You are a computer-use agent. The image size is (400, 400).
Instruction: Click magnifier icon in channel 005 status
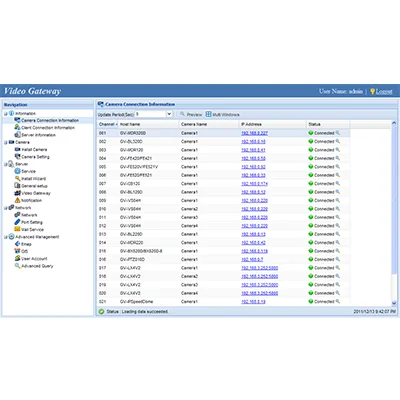click(x=338, y=167)
